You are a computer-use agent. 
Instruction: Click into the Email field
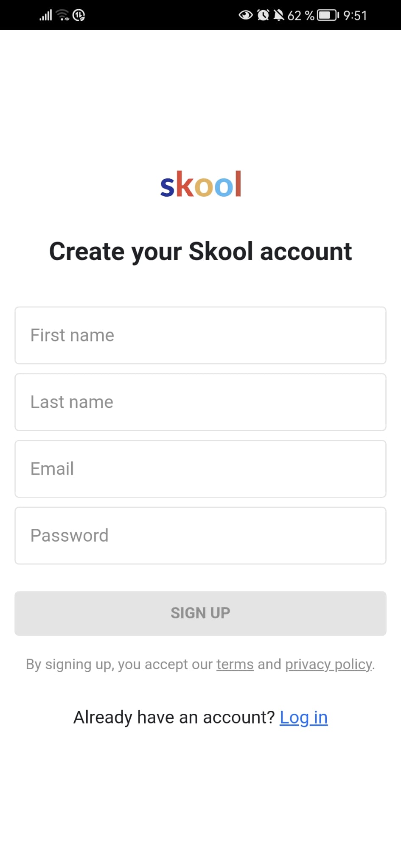(200, 469)
